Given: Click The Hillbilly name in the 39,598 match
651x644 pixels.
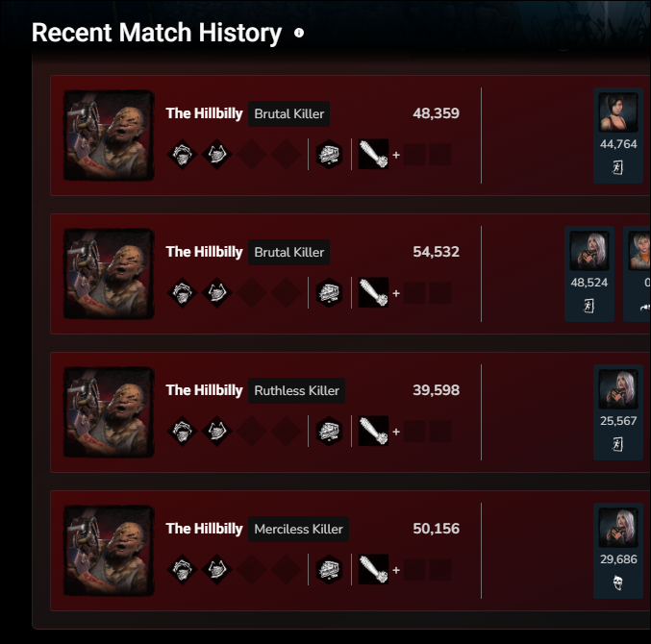Looking at the screenshot, I should point(204,390).
